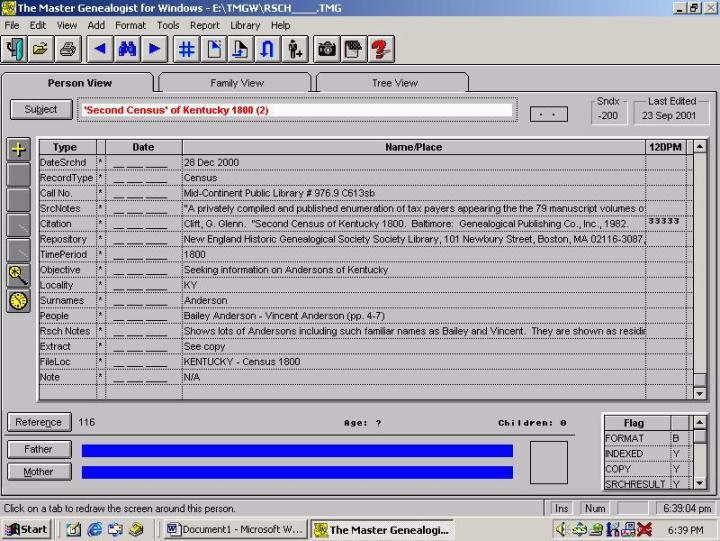The height and width of the screenshot is (541, 720).
Task: Select the FORMAT flag row
Action: coord(647,438)
